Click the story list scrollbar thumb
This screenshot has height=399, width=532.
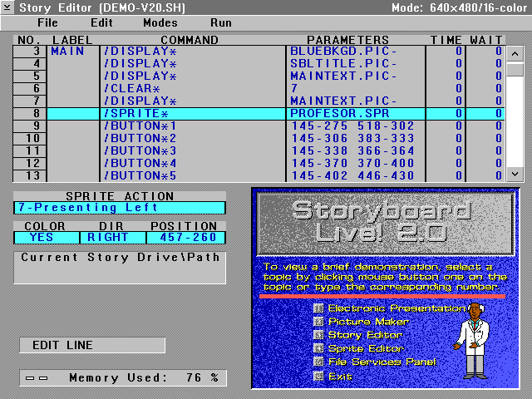coord(515,70)
